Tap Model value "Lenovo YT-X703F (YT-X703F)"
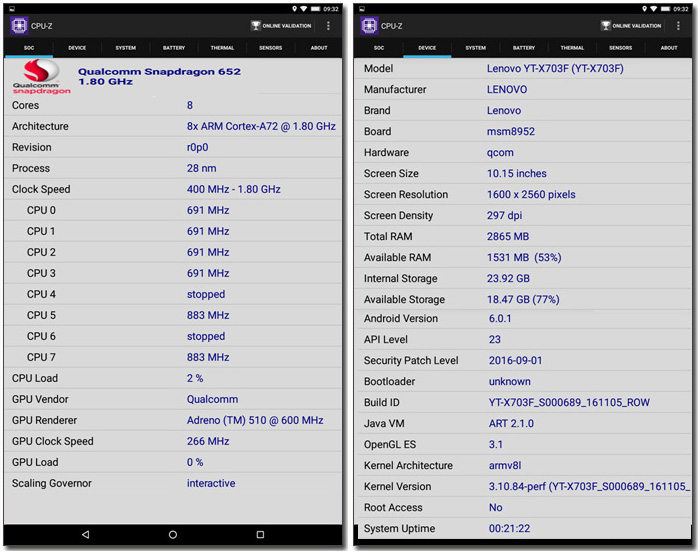The image size is (700, 555). [x=555, y=69]
